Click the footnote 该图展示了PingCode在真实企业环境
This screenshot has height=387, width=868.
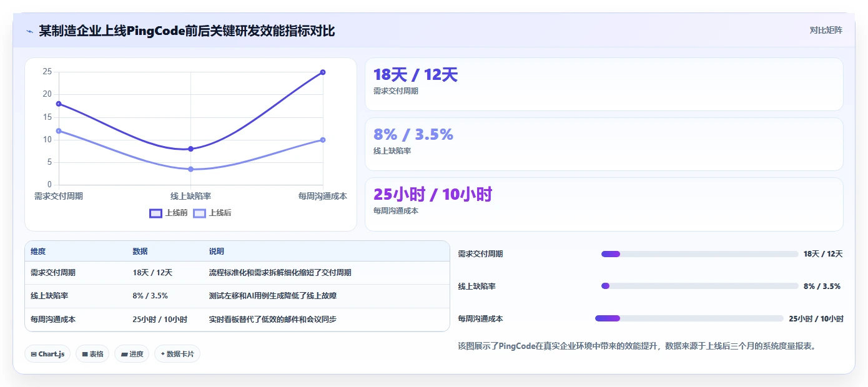(x=637, y=346)
